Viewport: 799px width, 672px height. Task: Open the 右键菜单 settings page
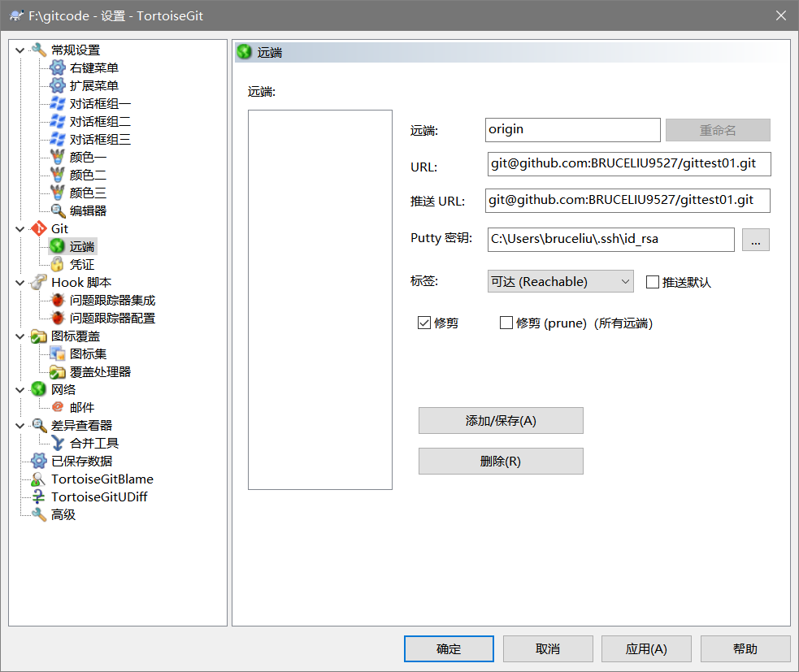click(94, 67)
